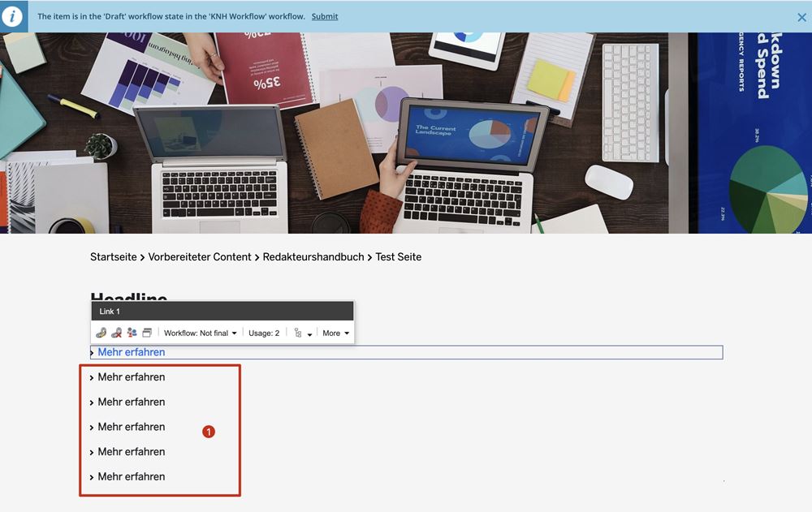This screenshot has width=812, height=512.
Task: Click the edit link icon in toolbar
Action: click(x=101, y=333)
